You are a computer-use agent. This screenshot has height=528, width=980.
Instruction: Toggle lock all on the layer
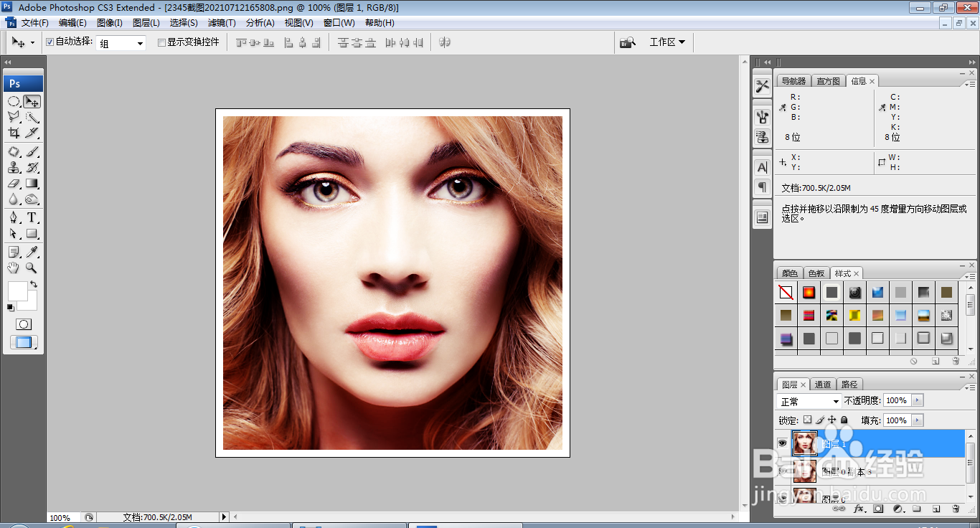pyautogui.click(x=844, y=420)
